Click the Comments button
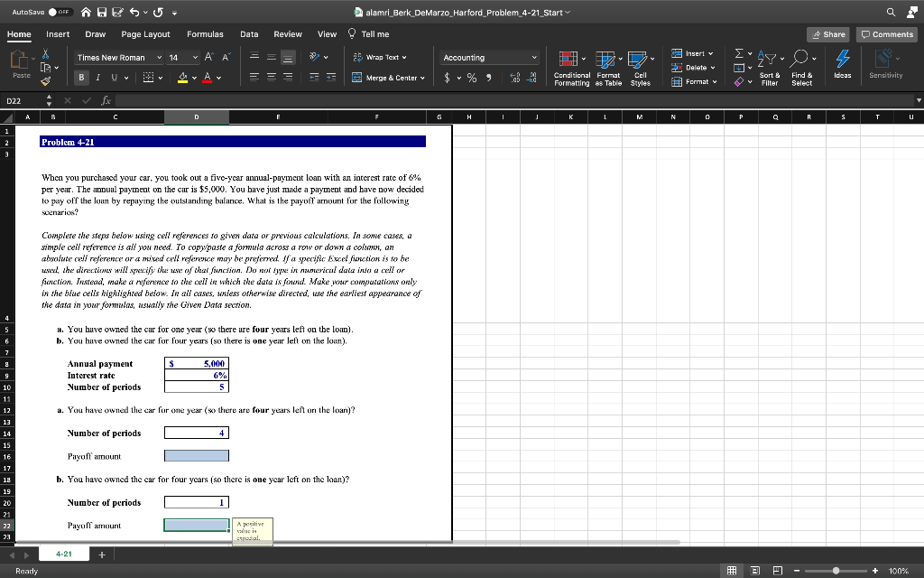 (x=887, y=34)
